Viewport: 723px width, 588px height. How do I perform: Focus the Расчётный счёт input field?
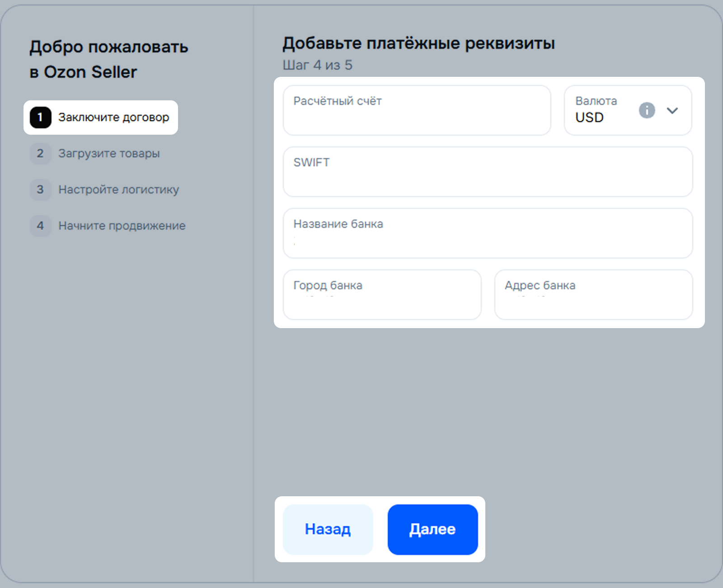(x=417, y=110)
